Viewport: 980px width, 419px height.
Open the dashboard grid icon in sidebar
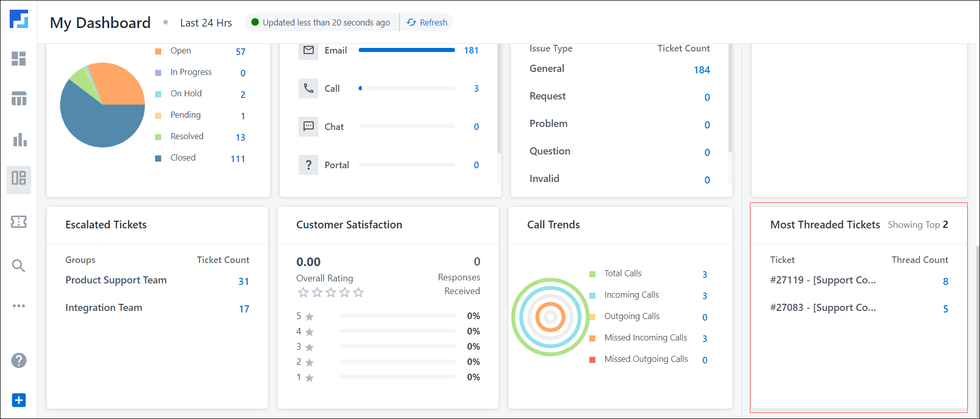(x=19, y=59)
